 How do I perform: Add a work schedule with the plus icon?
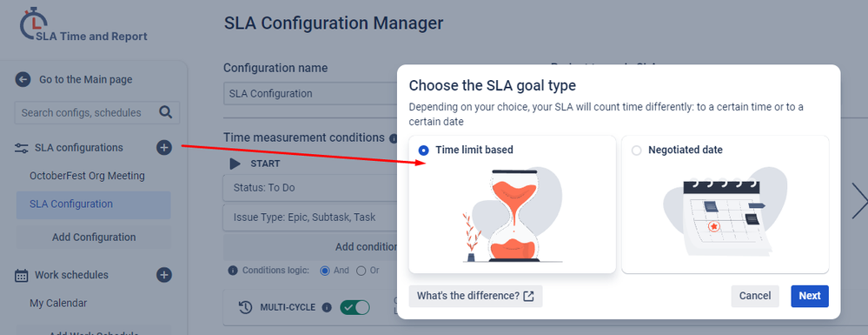(164, 275)
